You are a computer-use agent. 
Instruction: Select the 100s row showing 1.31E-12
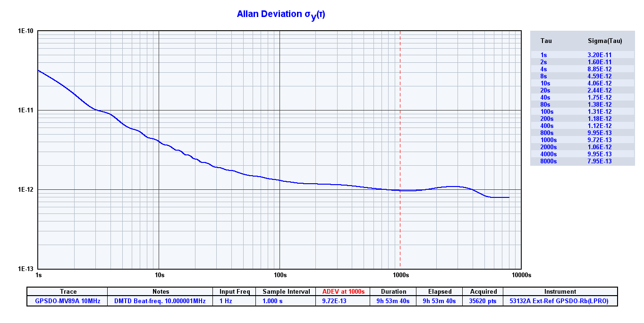pyautogui.click(x=582, y=111)
